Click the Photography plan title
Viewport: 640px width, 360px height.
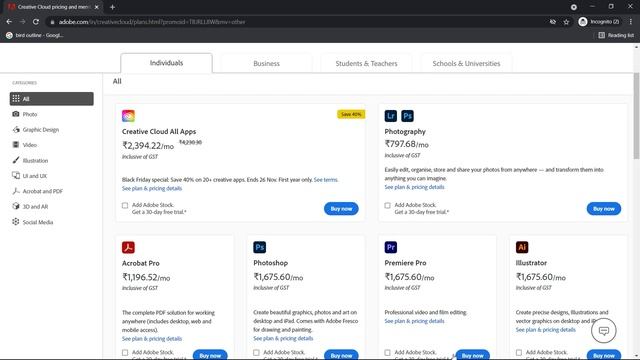[x=405, y=131]
